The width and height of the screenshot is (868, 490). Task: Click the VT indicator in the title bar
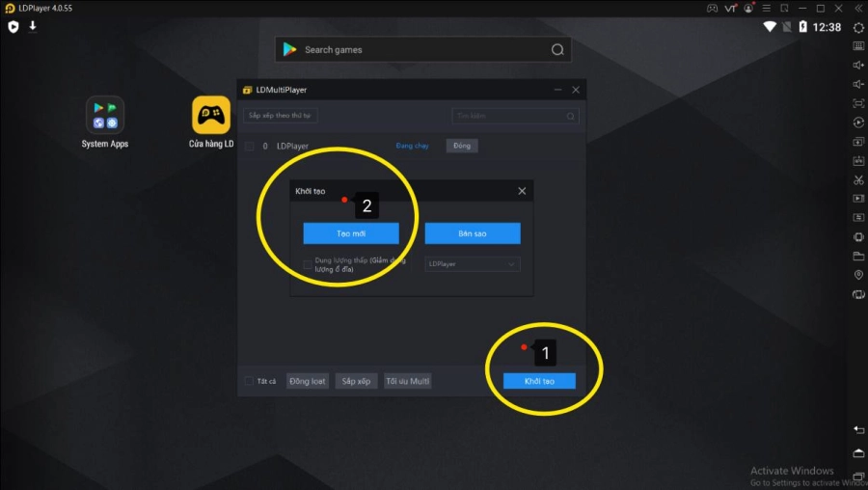click(x=730, y=9)
